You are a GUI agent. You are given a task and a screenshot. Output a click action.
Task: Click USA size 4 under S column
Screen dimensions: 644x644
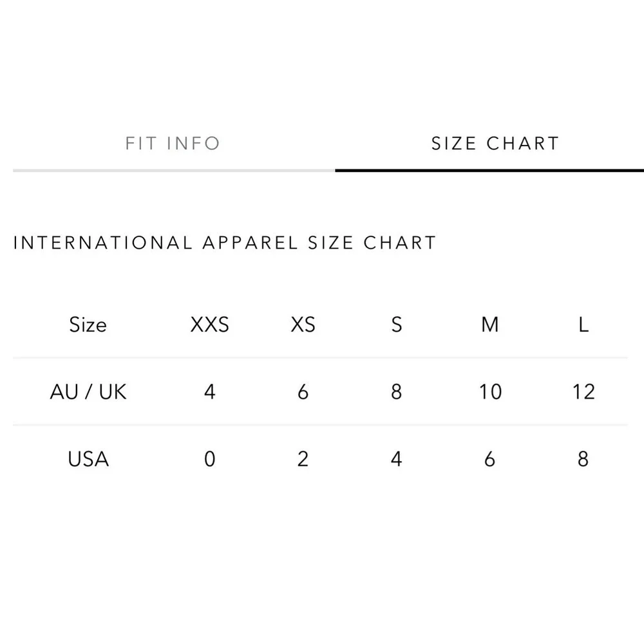coord(396,459)
